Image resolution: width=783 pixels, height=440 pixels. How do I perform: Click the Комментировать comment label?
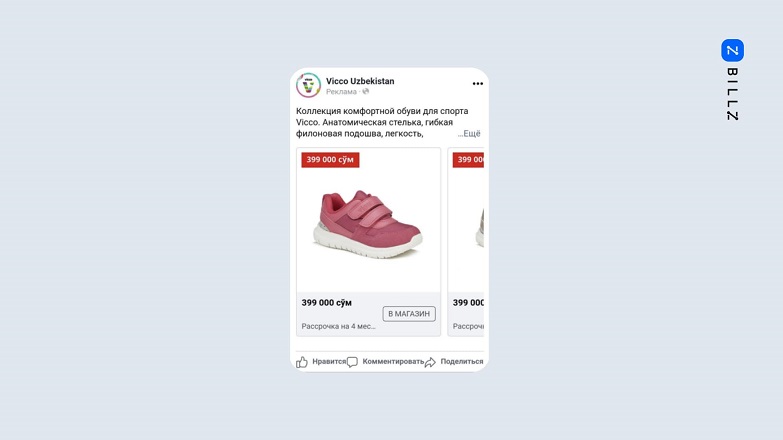[393, 362]
